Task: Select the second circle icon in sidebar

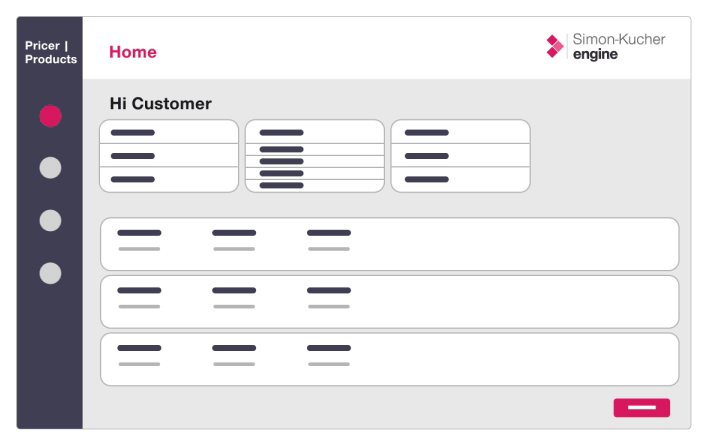Action: tap(50, 168)
